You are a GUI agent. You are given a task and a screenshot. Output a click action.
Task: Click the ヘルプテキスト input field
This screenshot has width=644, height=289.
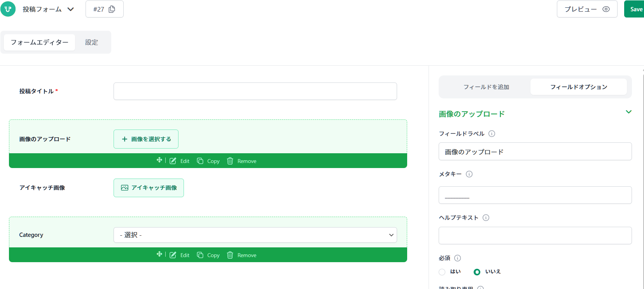pos(535,236)
